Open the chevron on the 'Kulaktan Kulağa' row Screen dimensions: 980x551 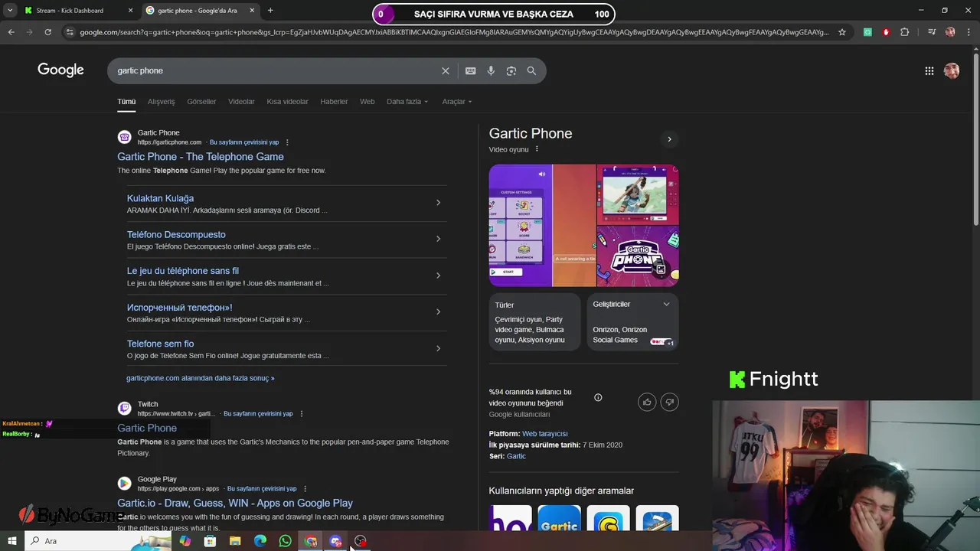click(438, 203)
